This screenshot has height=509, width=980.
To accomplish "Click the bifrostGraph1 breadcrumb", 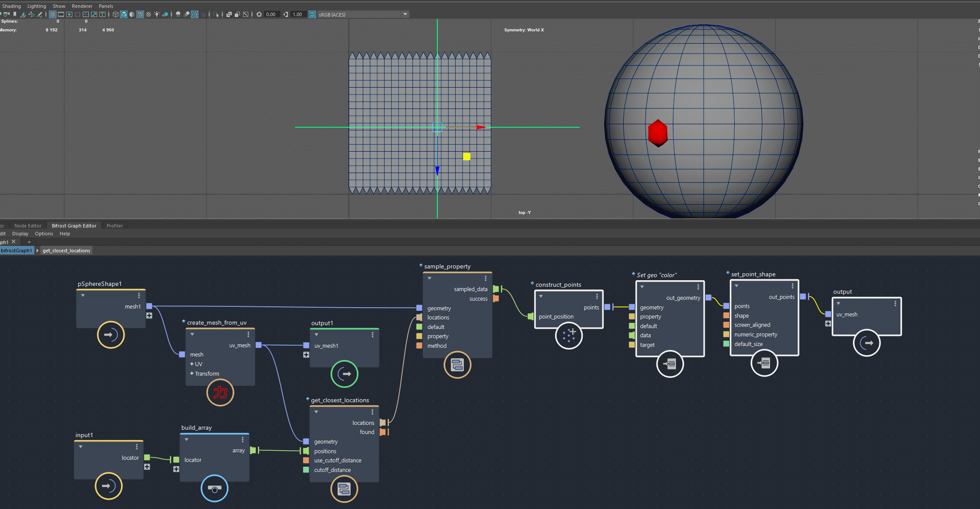I will pyautogui.click(x=17, y=250).
